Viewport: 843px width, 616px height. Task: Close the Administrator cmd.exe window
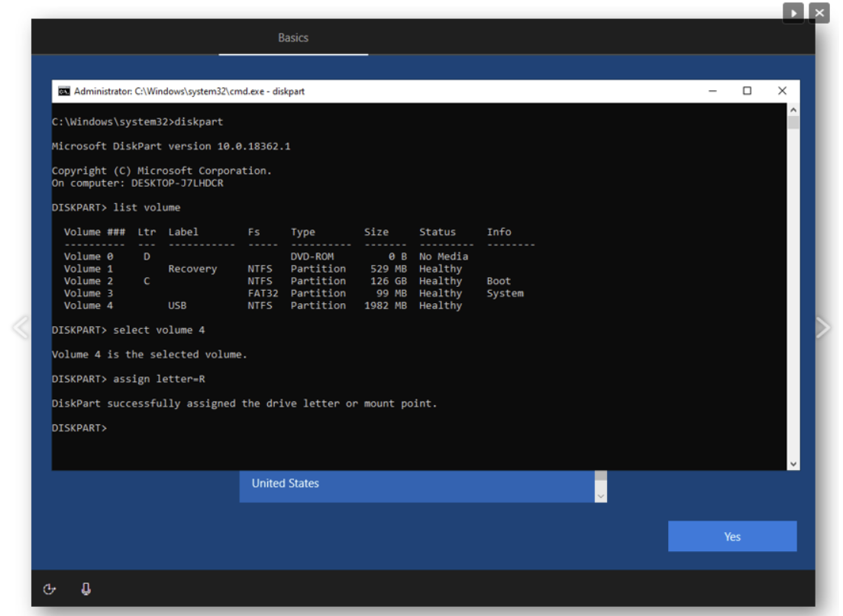pyautogui.click(x=782, y=91)
